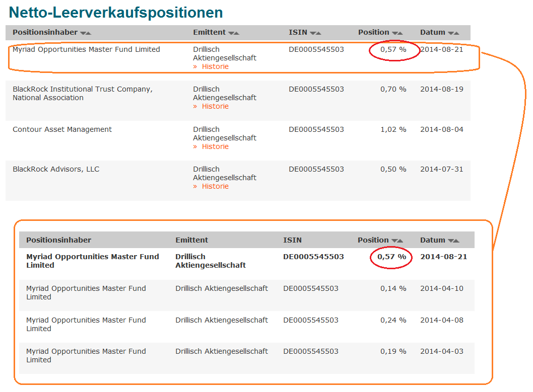The image size is (533, 392).
Task: Select Myriad Opportunities Master Fund in top table
Action: (86, 49)
